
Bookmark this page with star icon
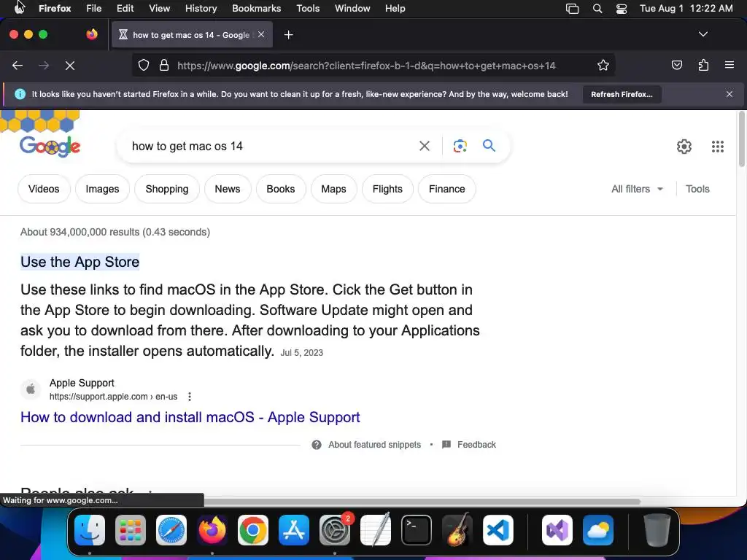click(603, 65)
